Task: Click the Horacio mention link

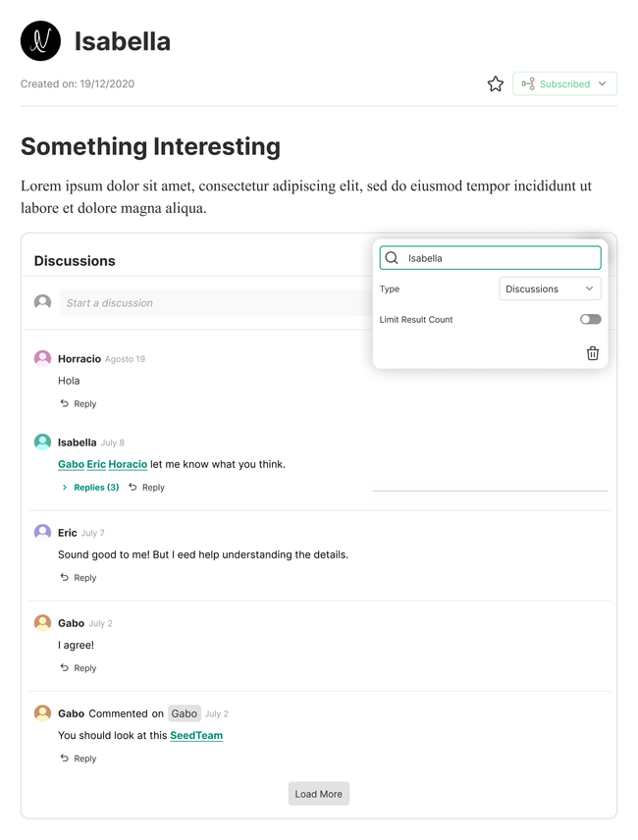Action: pos(128,464)
